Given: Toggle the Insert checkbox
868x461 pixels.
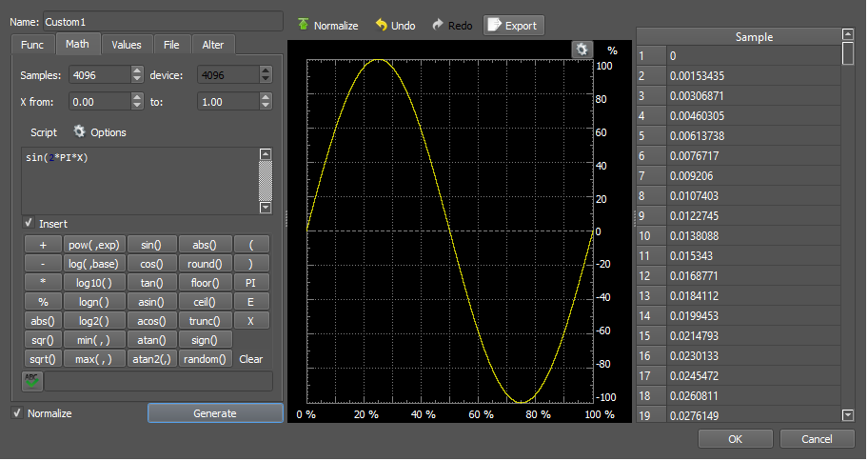Looking at the screenshot, I should (x=29, y=223).
